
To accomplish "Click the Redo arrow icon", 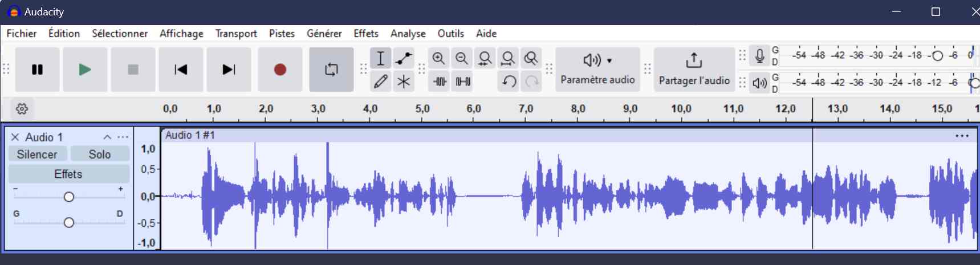I will pos(531,81).
